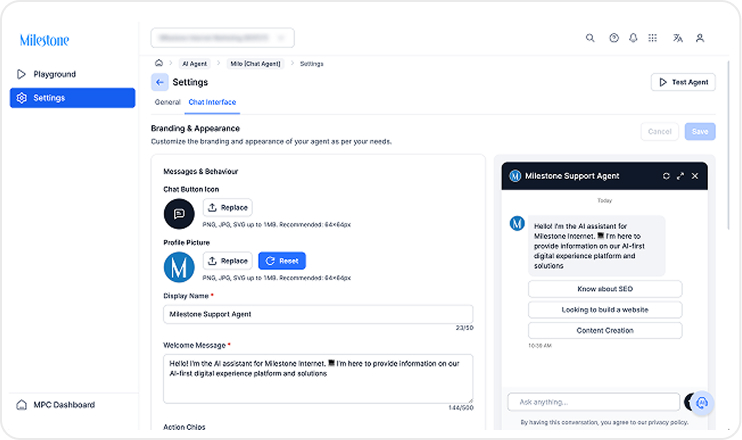Click the page vertical scrollbar
This screenshot has height=440, width=742.
729,144
